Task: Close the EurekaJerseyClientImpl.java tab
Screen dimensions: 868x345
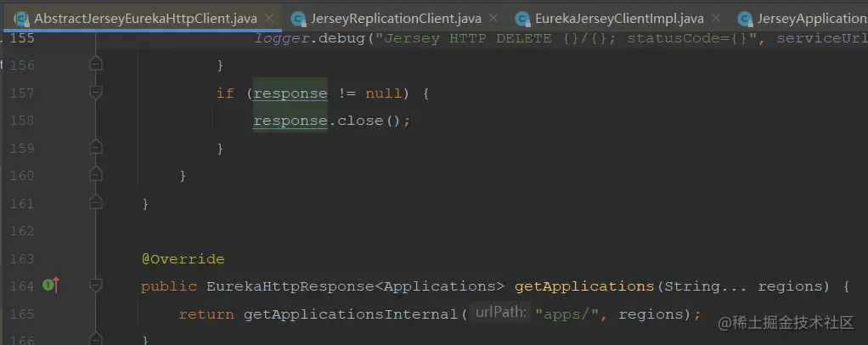Action: coord(716,19)
